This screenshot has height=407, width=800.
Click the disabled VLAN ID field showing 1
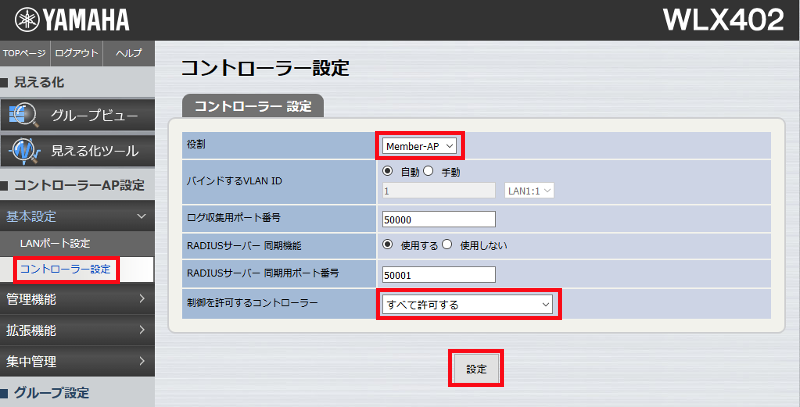[438, 191]
